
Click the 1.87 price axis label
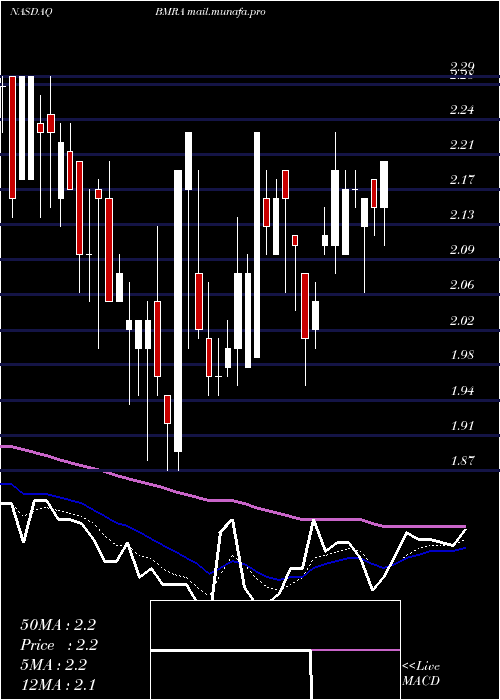pos(462,460)
